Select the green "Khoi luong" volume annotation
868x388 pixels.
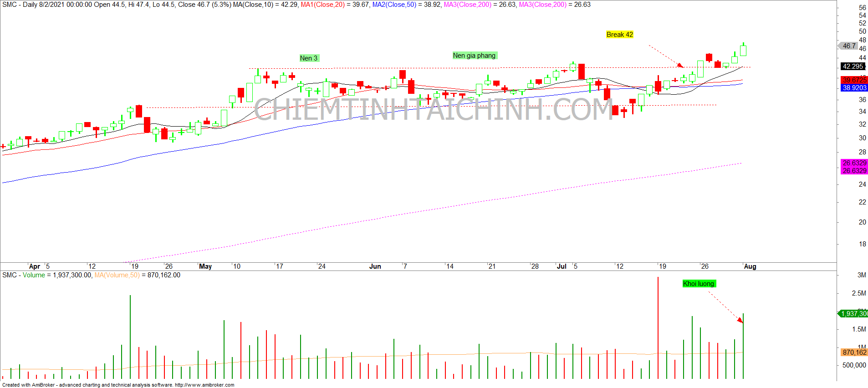point(699,284)
